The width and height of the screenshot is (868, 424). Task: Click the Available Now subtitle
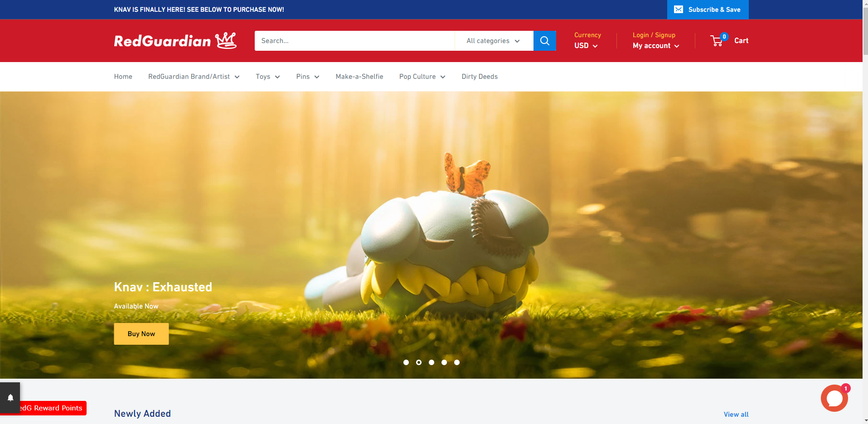pyautogui.click(x=136, y=306)
